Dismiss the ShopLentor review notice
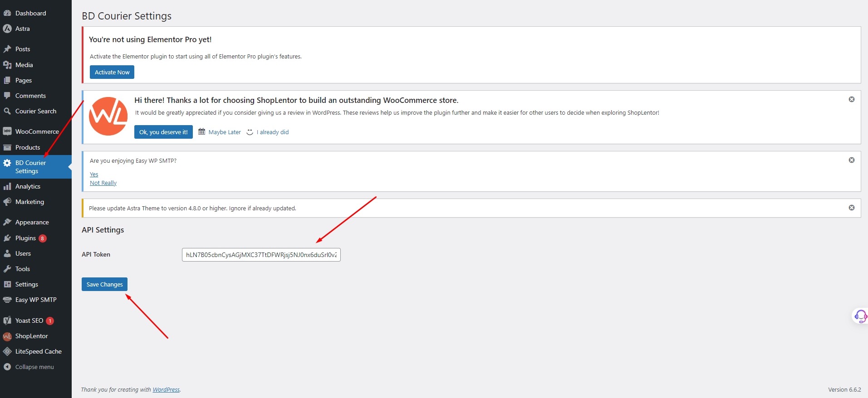 pos(852,99)
